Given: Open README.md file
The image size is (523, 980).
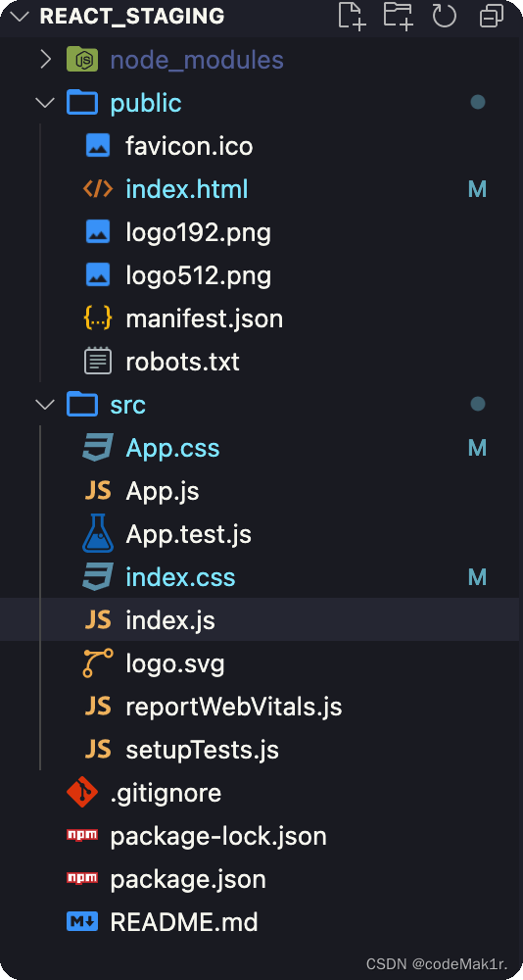Looking at the screenshot, I should click(x=184, y=922).
